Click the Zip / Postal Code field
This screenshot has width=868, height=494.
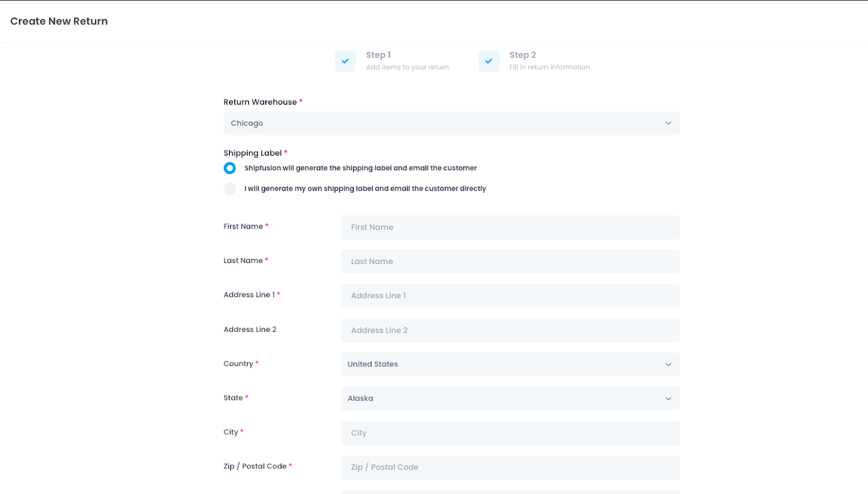click(510, 467)
